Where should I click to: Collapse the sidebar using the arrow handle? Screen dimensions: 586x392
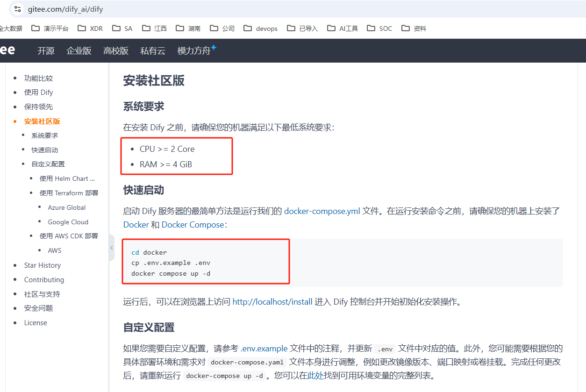click(111, 248)
